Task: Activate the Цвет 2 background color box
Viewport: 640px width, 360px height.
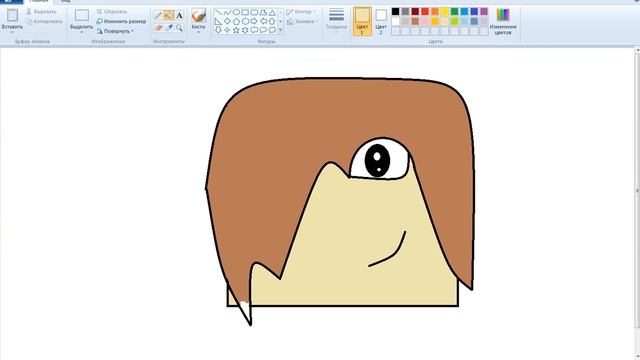Action: [x=381, y=21]
